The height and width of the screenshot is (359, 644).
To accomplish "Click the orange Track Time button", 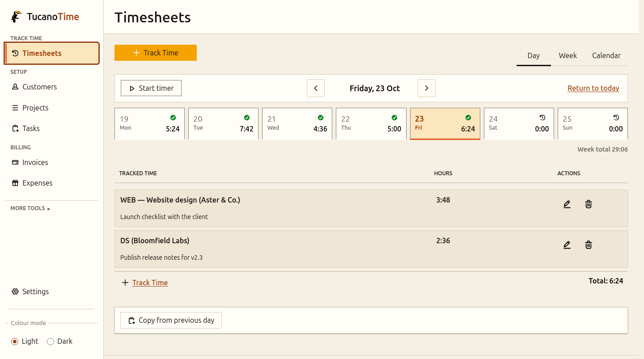I will pyautogui.click(x=156, y=53).
